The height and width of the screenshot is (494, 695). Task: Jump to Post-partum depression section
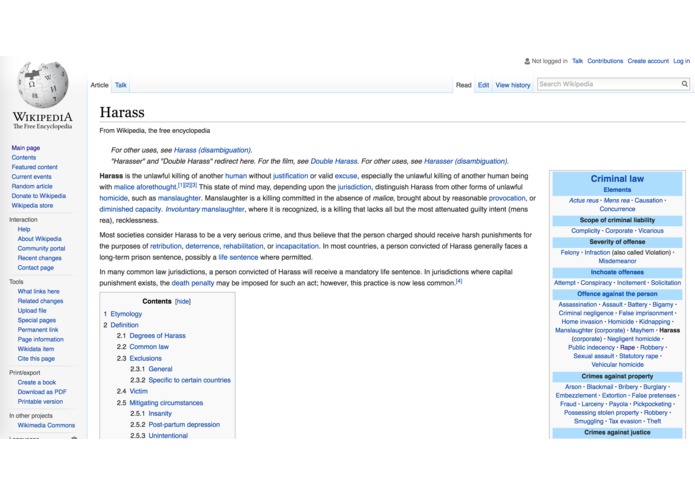coord(184,425)
